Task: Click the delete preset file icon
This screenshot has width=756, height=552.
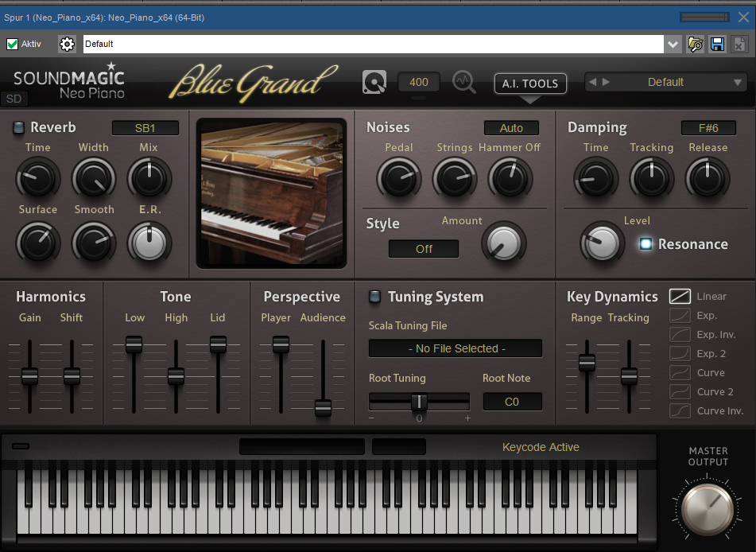Action: coord(739,45)
